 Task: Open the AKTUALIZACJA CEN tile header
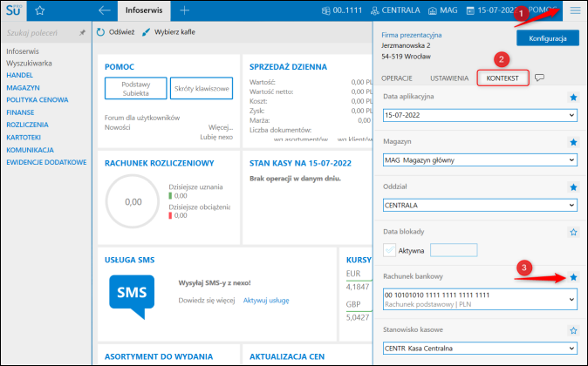tap(287, 356)
